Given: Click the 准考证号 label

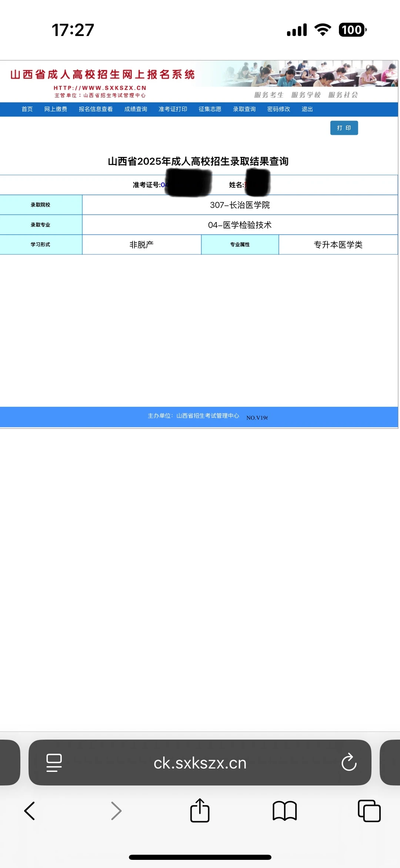Looking at the screenshot, I should point(147,185).
